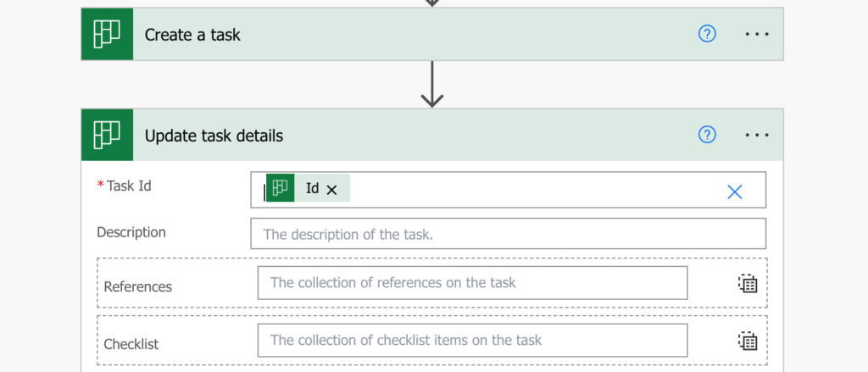Open ellipsis menu on Update task details

pos(757,135)
